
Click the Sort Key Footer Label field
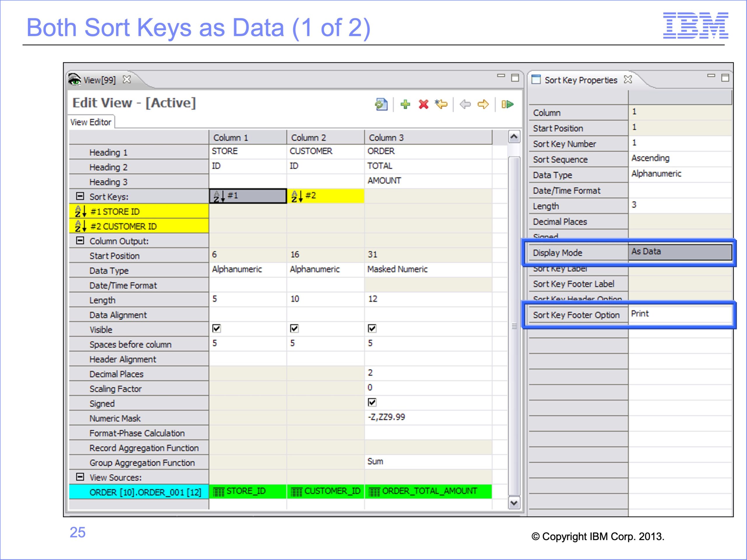[x=680, y=283]
